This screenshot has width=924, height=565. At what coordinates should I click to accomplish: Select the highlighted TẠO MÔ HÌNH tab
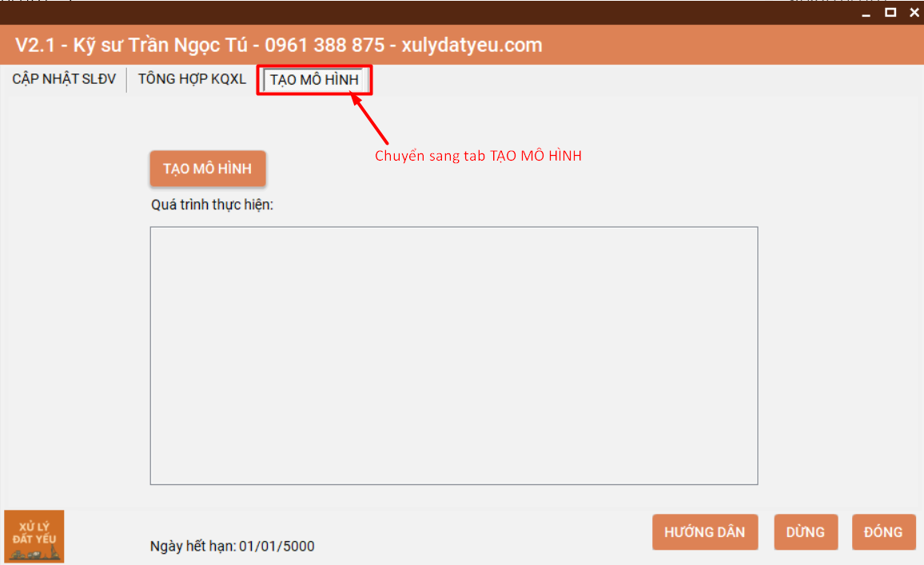(x=314, y=80)
